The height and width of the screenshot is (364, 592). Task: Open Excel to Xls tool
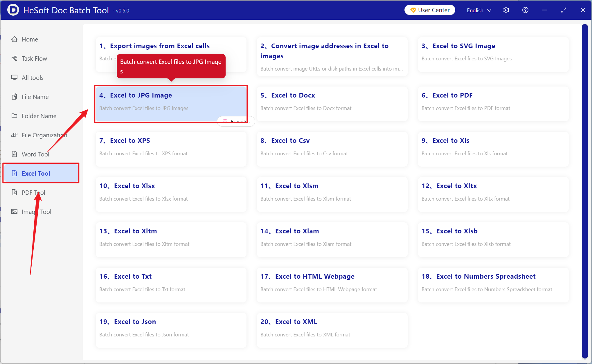pos(493,149)
